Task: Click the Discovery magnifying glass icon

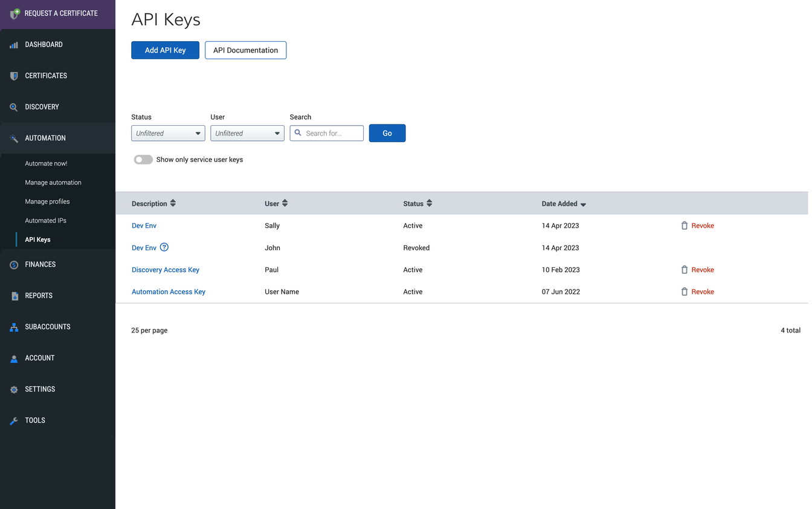Action: pyautogui.click(x=13, y=106)
